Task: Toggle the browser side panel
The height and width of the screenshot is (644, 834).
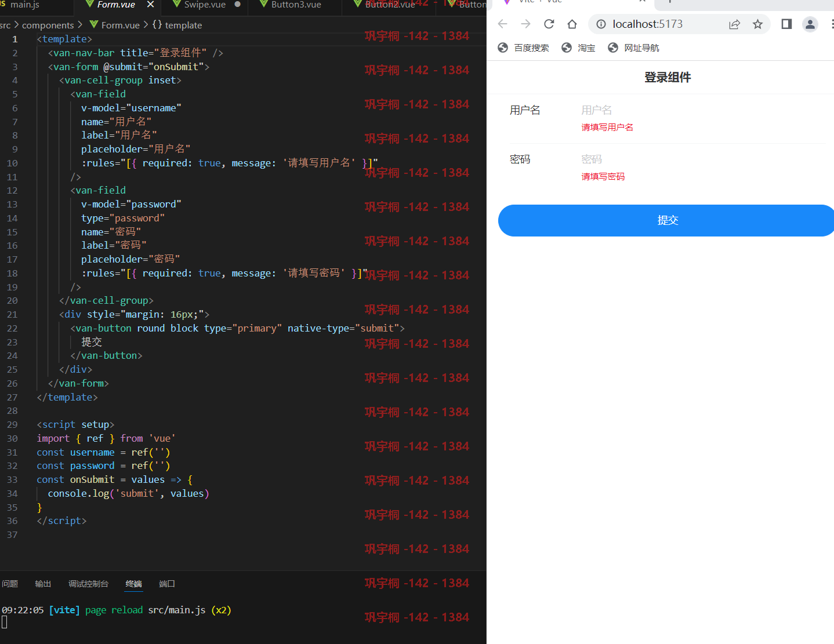Action: [x=786, y=24]
